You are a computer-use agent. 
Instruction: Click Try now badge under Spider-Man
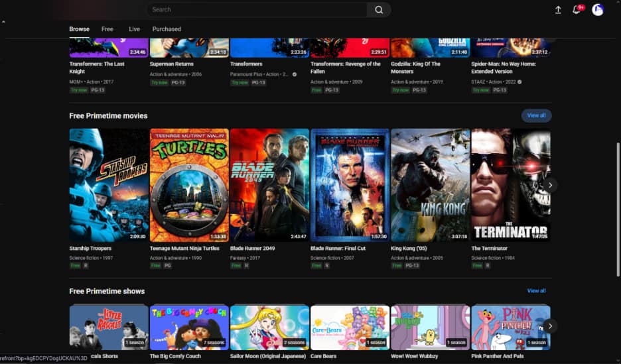tap(481, 90)
